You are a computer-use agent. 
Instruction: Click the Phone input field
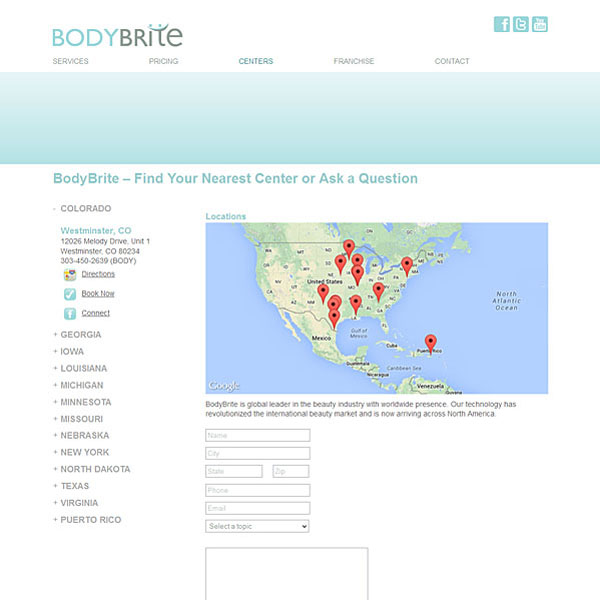(x=258, y=490)
